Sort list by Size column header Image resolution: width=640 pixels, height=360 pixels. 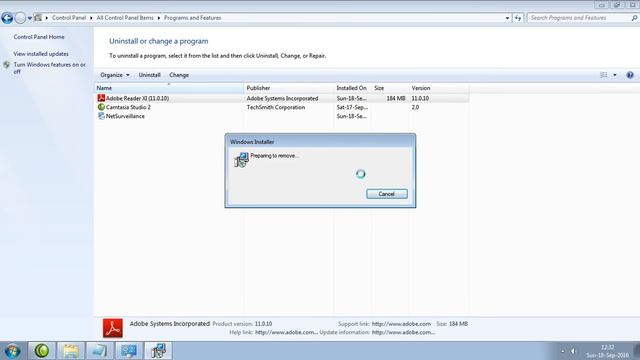click(x=390, y=88)
